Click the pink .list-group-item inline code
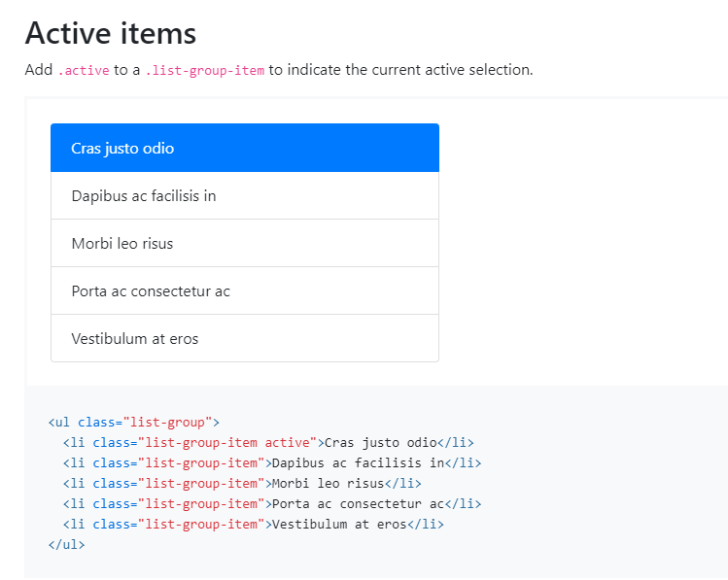The image size is (728, 580). (x=205, y=70)
